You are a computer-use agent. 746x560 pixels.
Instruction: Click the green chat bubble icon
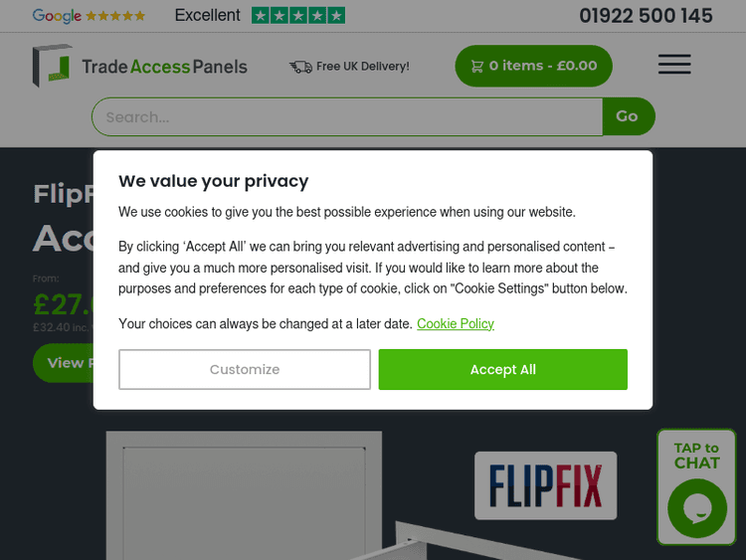pyautogui.click(x=696, y=507)
